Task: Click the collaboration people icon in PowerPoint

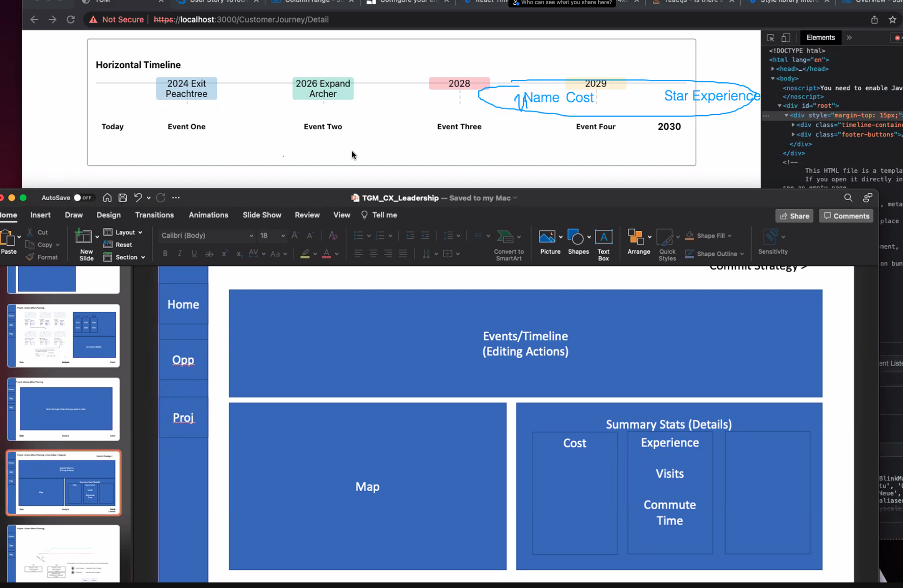Action: tap(868, 198)
